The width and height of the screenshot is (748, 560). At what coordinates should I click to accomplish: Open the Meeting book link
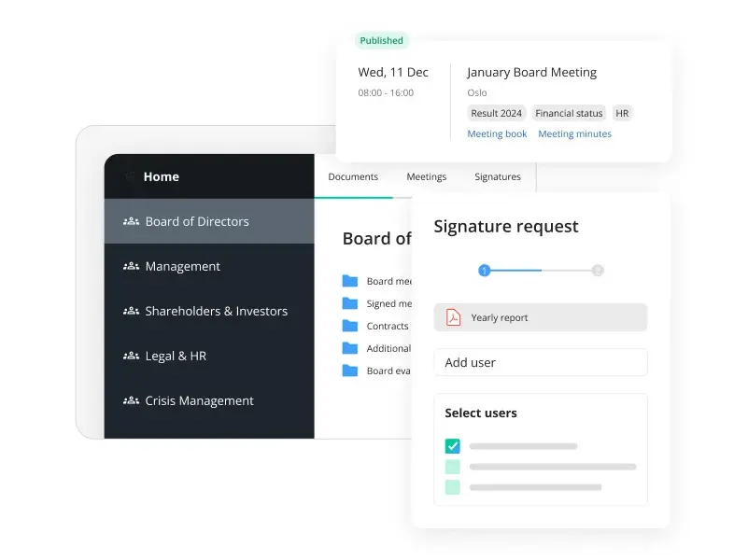pyautogui.click(x=497, y=134)
